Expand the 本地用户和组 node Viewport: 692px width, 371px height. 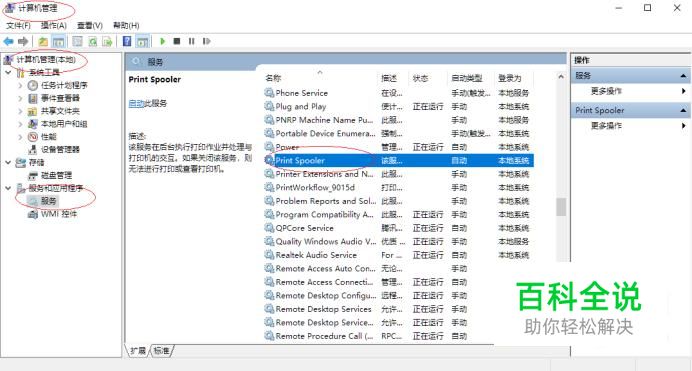[20, 124]
